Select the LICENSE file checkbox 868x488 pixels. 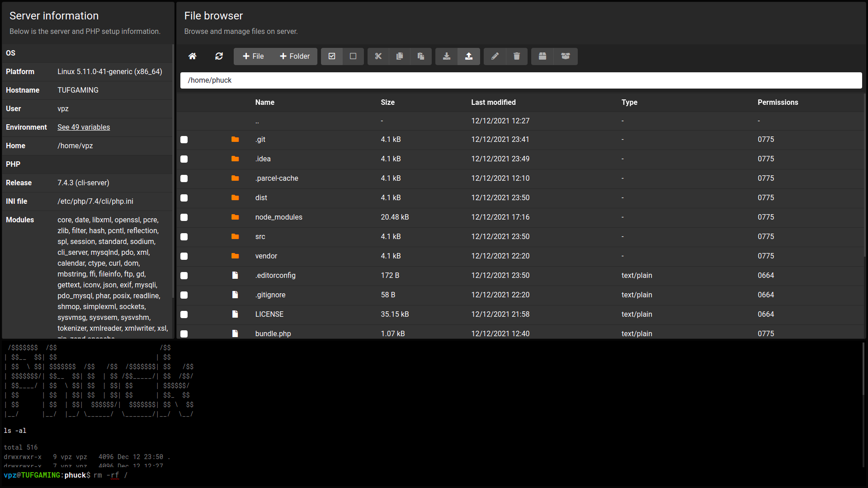click(x=184, y=314)
